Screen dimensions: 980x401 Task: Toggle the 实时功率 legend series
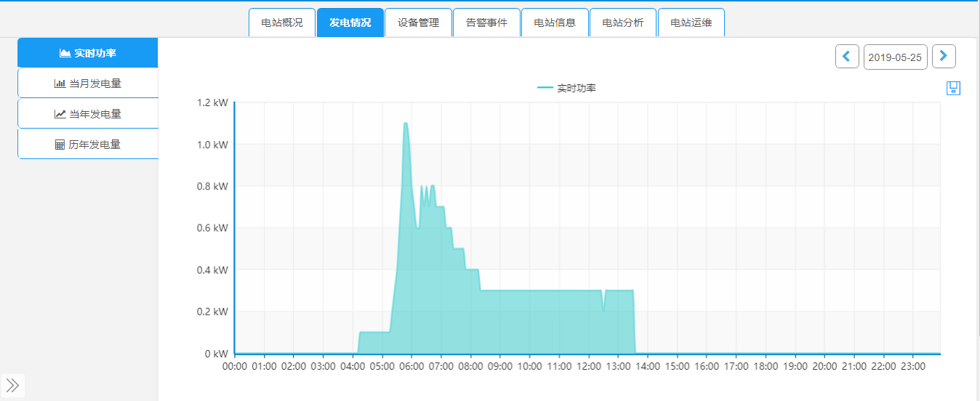click(x=566, y=88)
